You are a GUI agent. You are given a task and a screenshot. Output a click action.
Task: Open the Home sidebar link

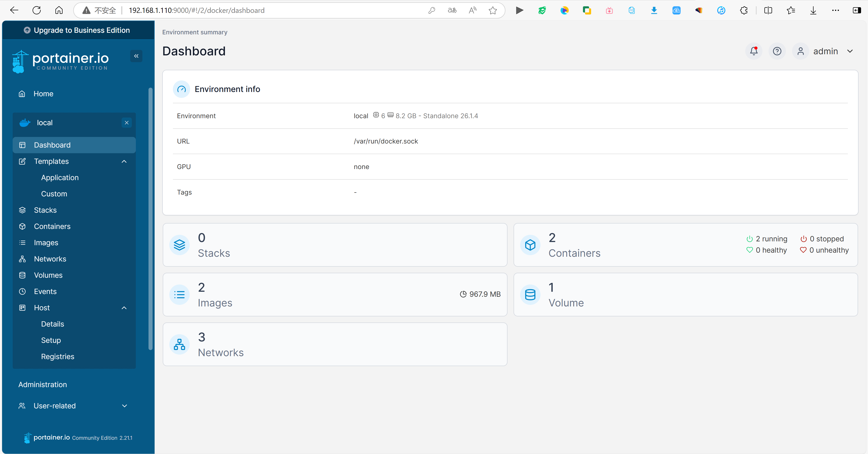(43, 94)
